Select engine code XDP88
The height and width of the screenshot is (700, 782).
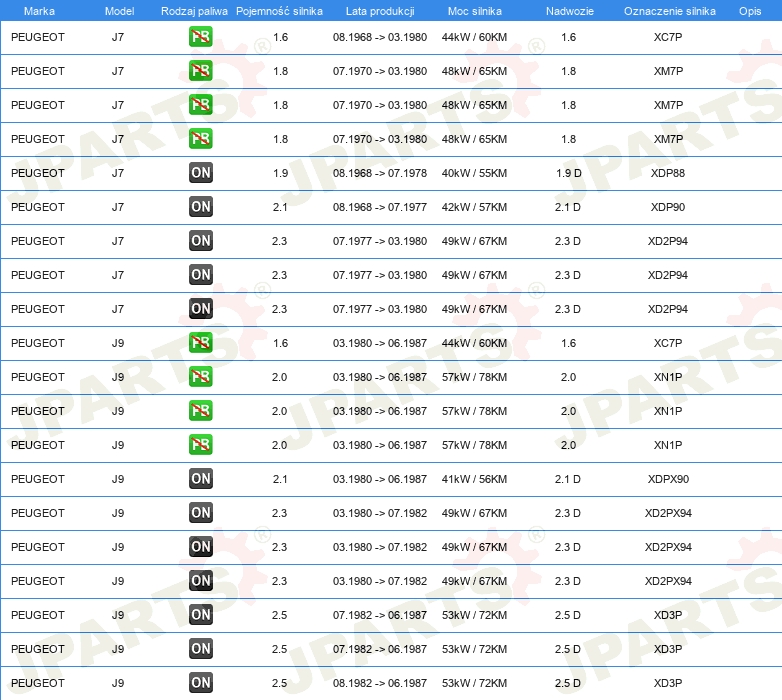(x=668, y=173)
